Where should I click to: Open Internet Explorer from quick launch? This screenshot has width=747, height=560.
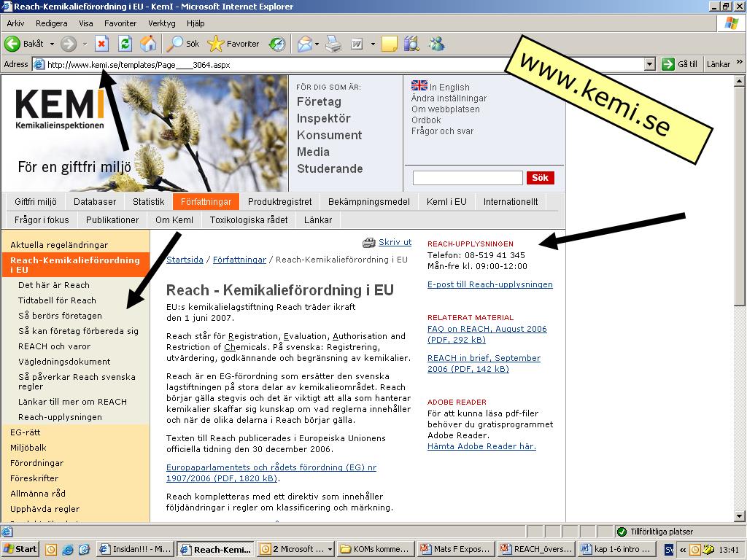coord(68,549)
